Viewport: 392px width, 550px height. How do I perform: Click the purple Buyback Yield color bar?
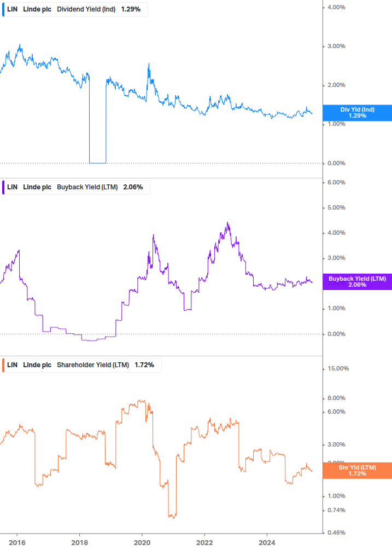(x=3, y=187)
